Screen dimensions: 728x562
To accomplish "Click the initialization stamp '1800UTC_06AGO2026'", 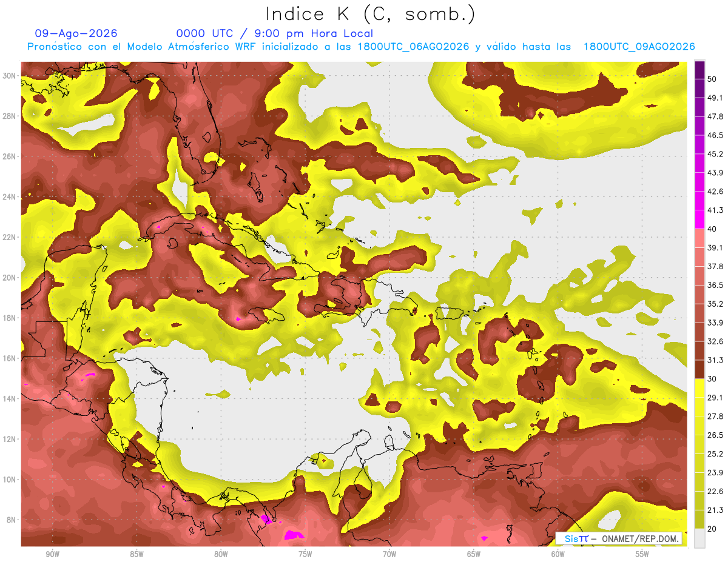I will click(413, 47).
